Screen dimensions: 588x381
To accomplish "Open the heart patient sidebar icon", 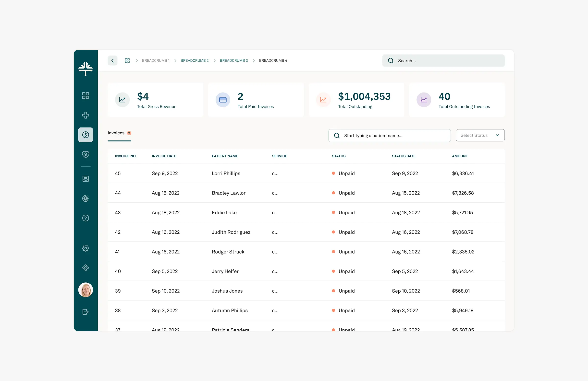I will pyautogui.click(x=86, y=154).
